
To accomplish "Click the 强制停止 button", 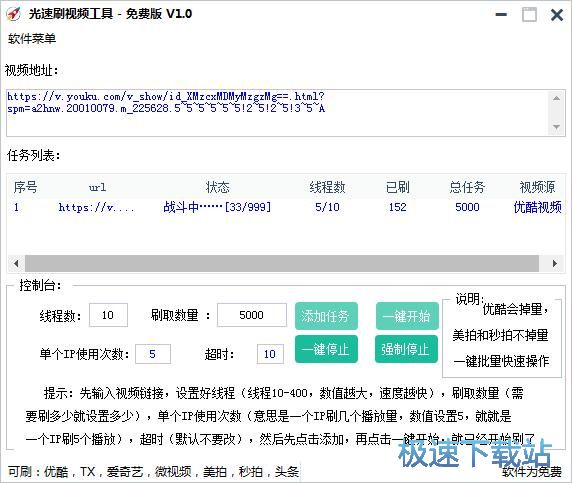I will [x=406, y=349].
